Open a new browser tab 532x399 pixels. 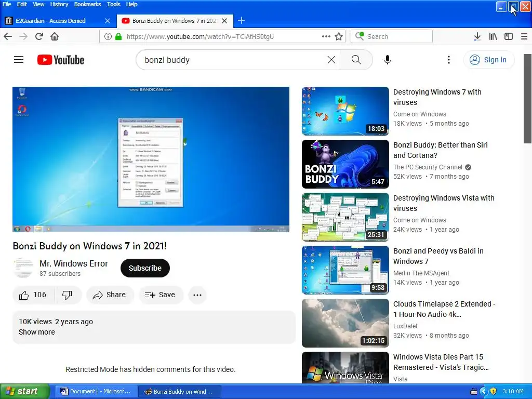click(242, 21)
